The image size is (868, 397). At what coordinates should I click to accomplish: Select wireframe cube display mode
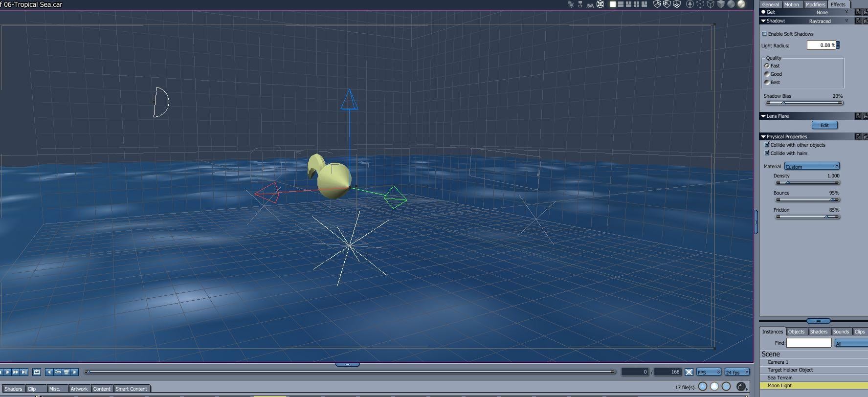click(x=711, y=4)
